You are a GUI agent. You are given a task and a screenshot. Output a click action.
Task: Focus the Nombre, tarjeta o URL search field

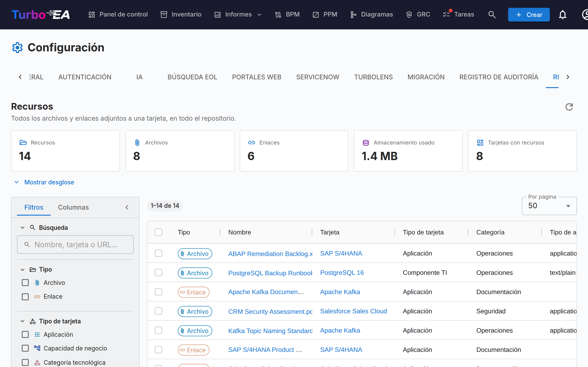75,245
